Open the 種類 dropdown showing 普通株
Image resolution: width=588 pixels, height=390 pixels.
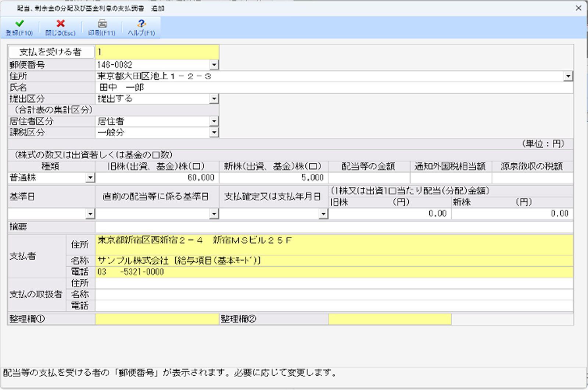click(91, 178)
